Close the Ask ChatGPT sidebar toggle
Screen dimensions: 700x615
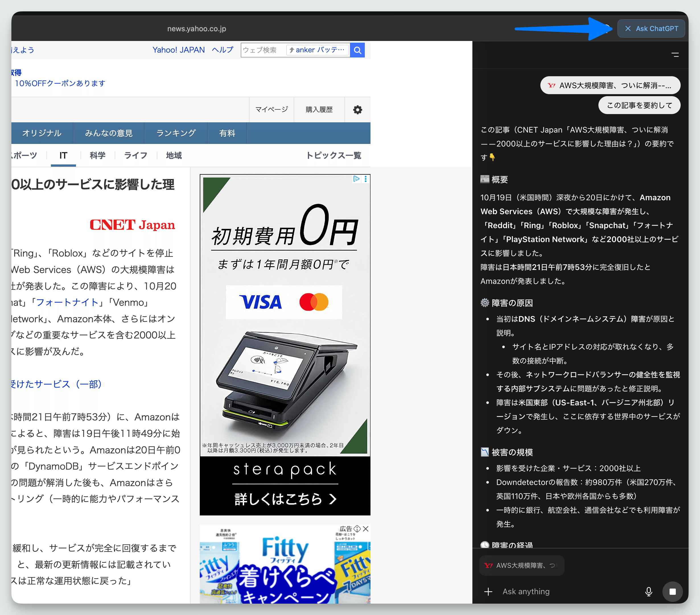click(x=651, y=29)
